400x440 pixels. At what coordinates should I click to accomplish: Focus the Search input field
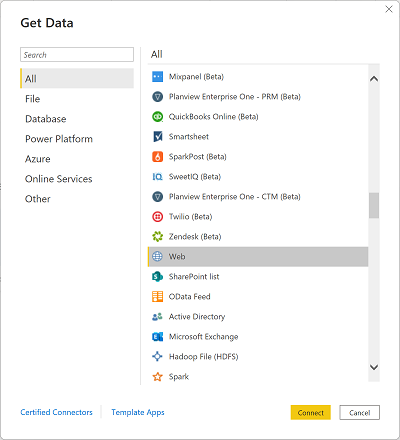pos(77,55)
